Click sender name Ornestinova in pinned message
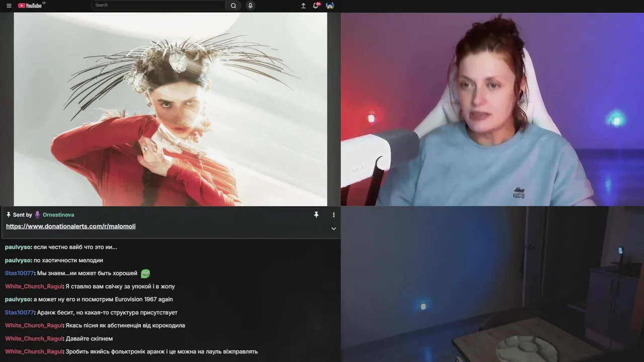 pyautogui.click(x=58, y=215)
